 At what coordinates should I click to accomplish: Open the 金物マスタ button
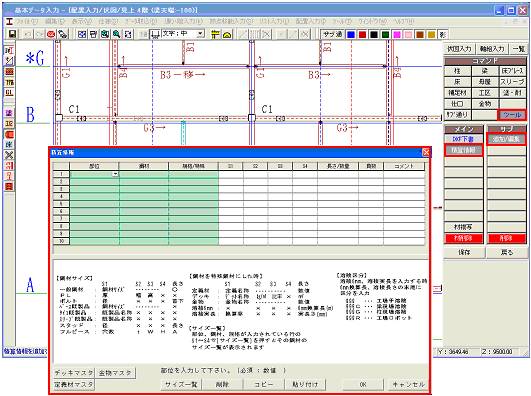[x=115, y=373]
